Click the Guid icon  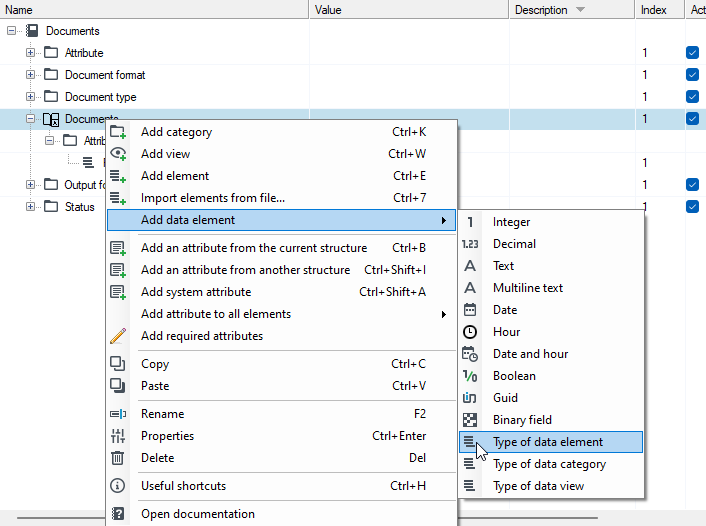pyautogui.click(x=470, y=398)
